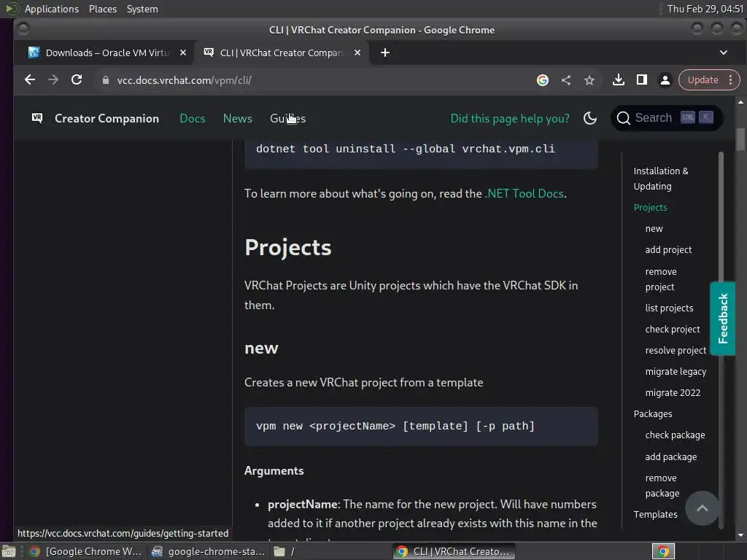
Task: Jump to Templates in the table of contents
Action: pos(655,514)
